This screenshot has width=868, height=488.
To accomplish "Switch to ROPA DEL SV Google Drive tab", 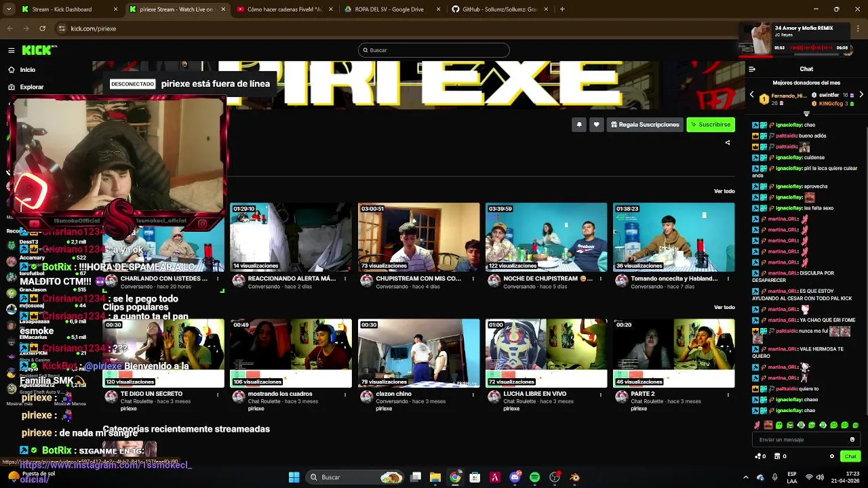I will [394, 9].
